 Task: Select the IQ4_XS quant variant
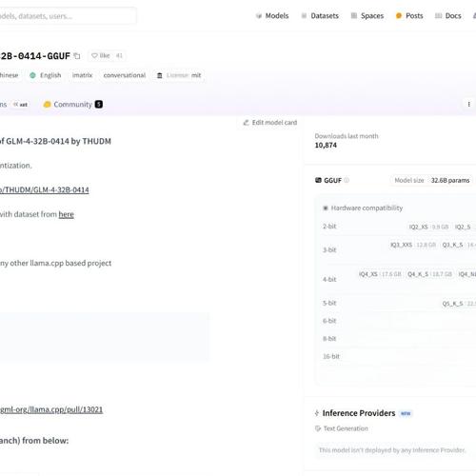[380, 274]
